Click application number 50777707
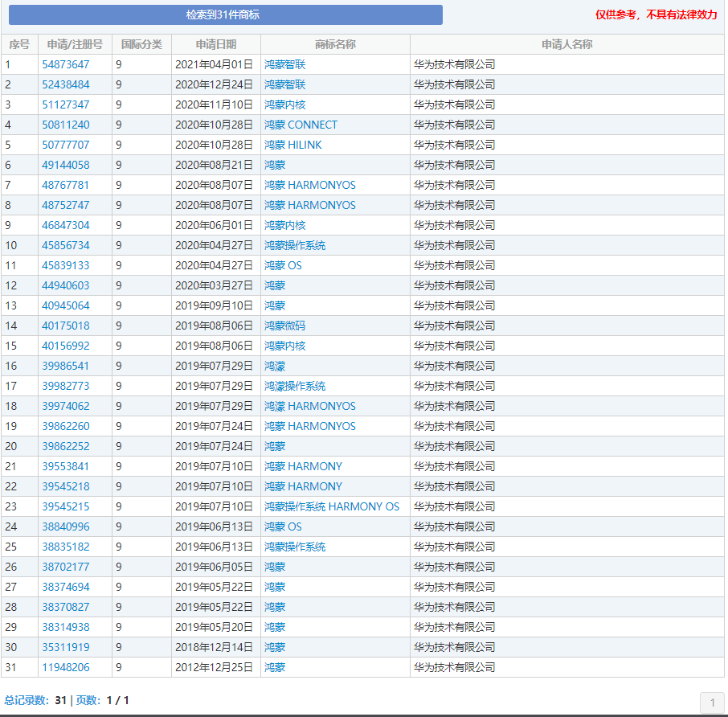 (65, 145)
